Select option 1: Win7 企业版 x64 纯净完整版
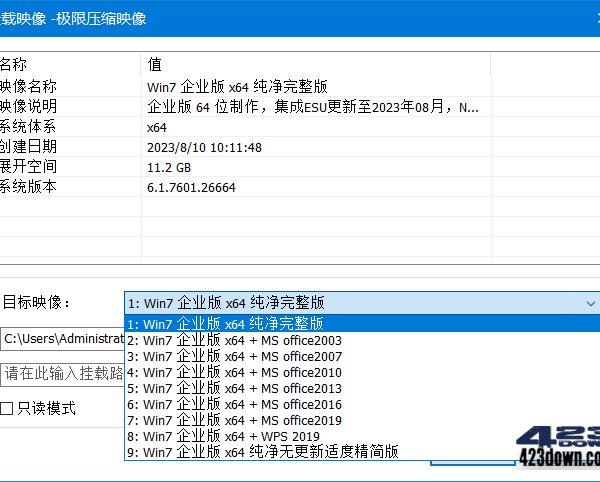 234,324
